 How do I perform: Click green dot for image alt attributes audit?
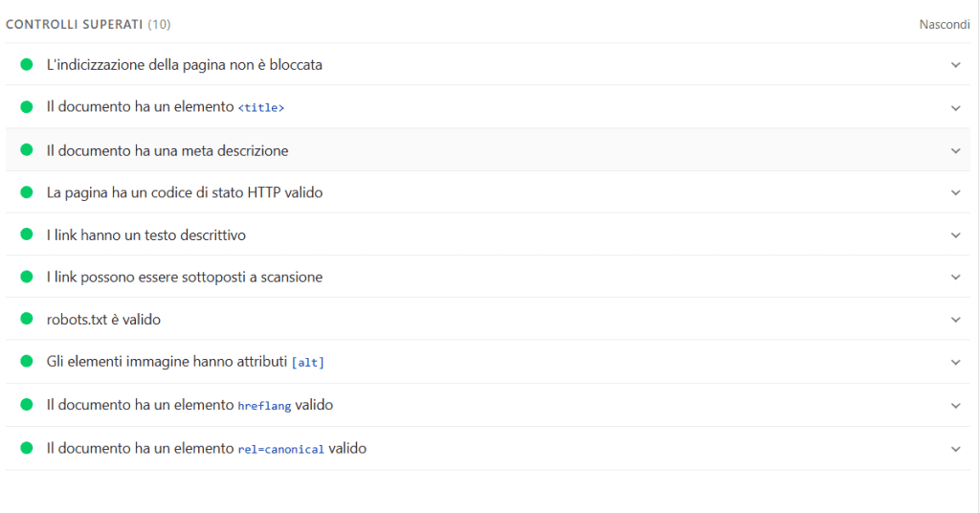[27, 362]
